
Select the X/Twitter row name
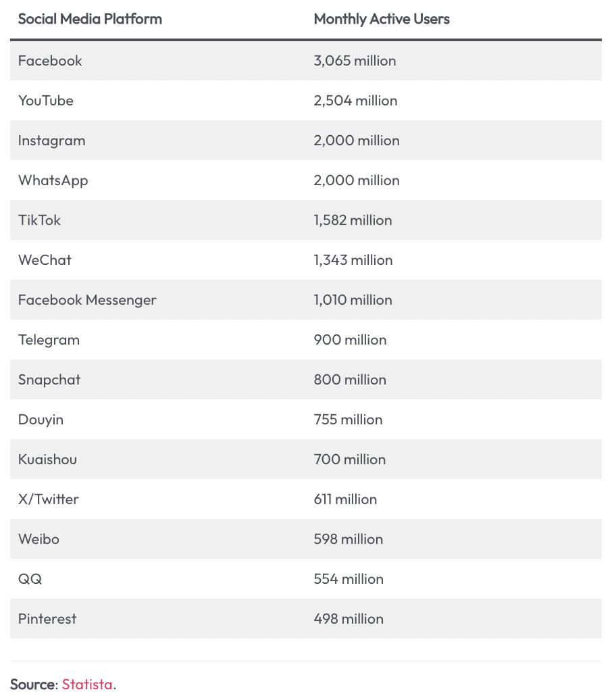49,499
